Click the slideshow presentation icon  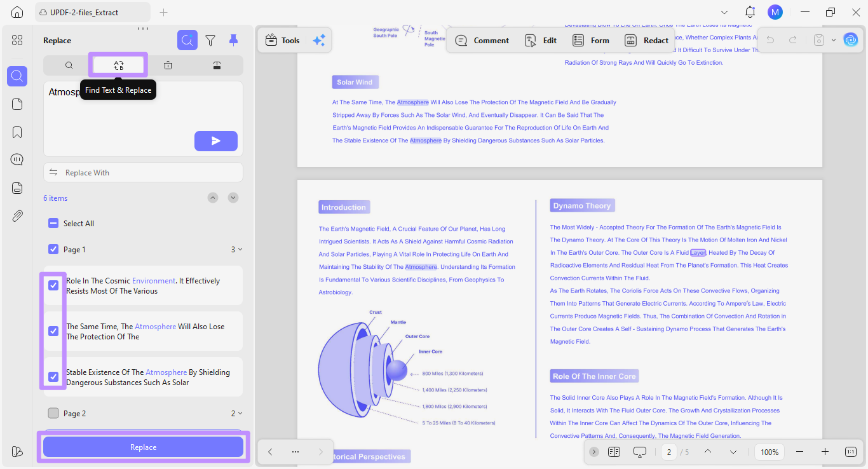point(640,452)
